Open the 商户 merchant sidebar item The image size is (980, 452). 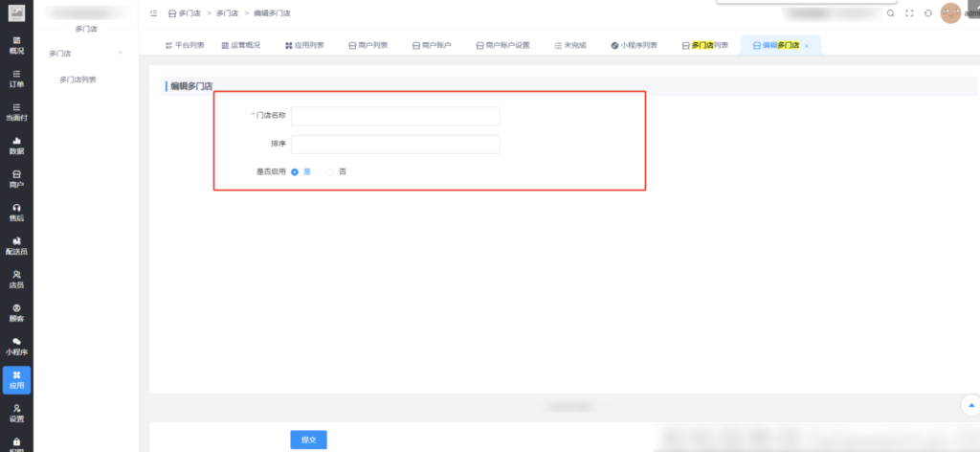click(x=16, y=179)
